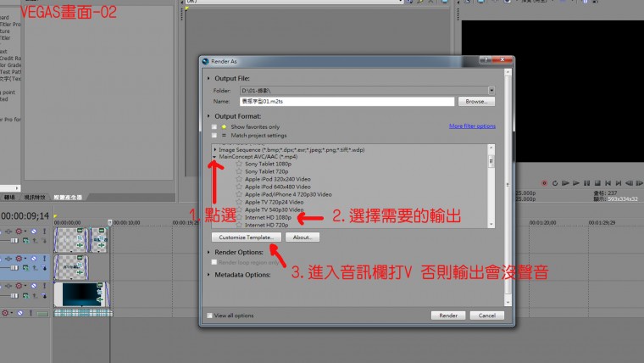Expand the Metadata Options section

(x=208, y=275)
